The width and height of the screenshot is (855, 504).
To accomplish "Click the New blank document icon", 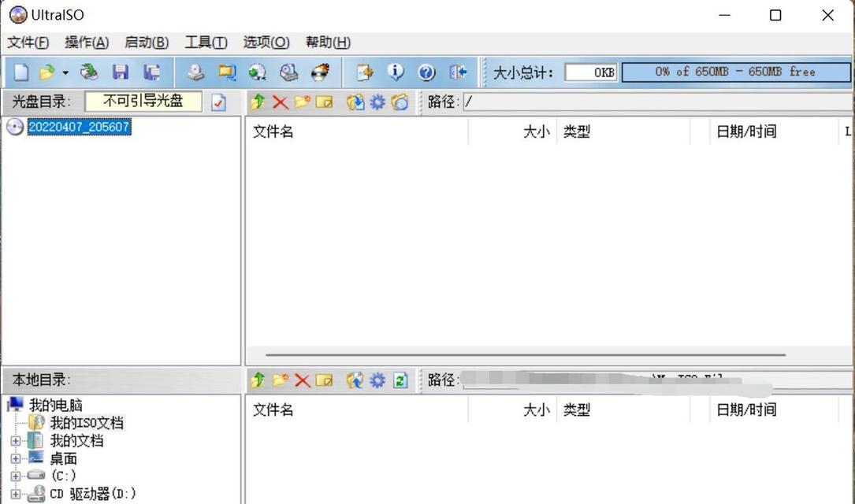I will coord(20,72).
